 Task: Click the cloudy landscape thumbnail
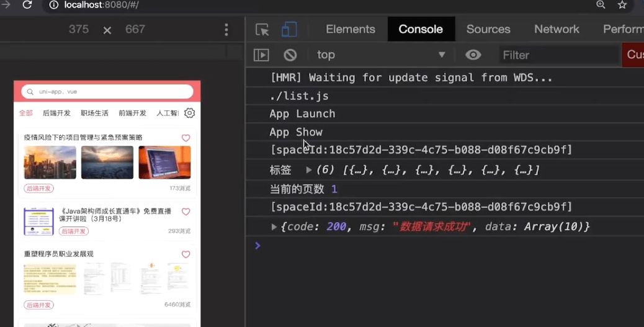[x=107, y=163]
